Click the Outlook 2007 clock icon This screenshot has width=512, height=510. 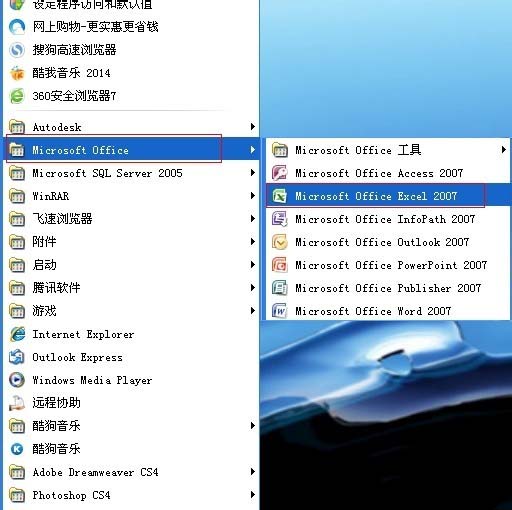279,242
